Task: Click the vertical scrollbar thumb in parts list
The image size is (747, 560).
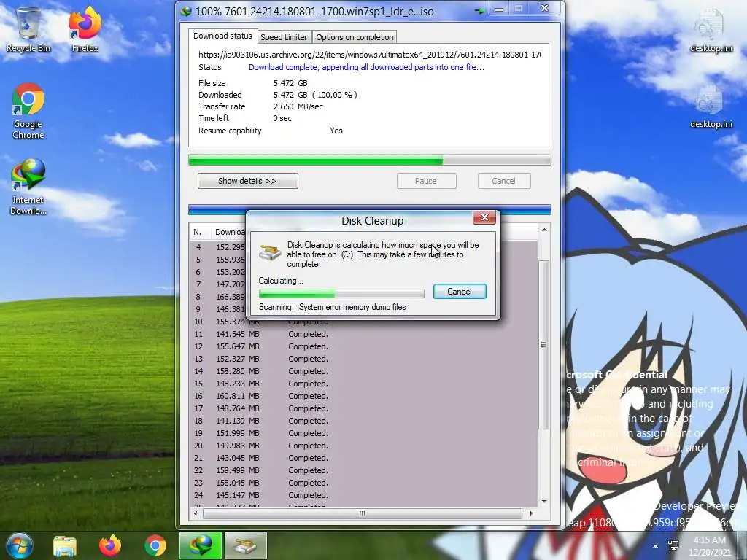Action: [543, 345]
